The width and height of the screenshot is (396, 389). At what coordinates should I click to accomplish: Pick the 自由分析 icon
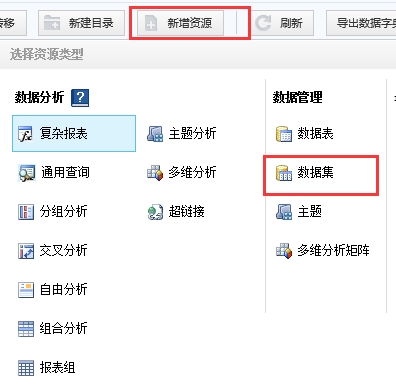26,290
